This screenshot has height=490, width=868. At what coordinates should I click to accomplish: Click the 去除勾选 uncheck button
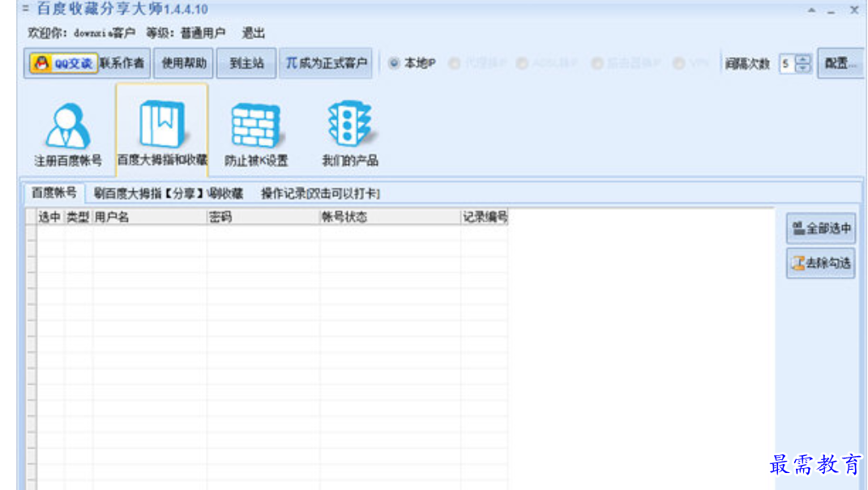pos(821,263)
